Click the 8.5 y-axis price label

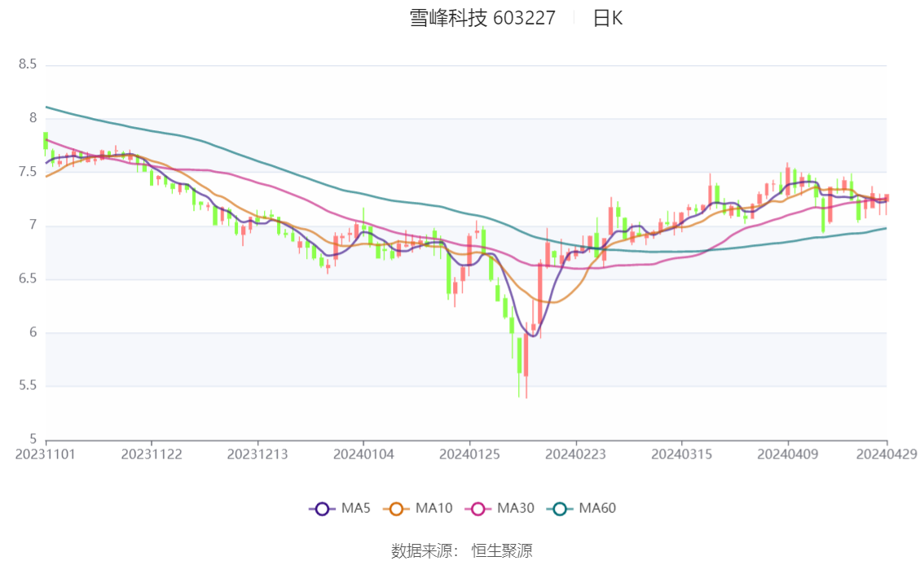click(28, 64)
